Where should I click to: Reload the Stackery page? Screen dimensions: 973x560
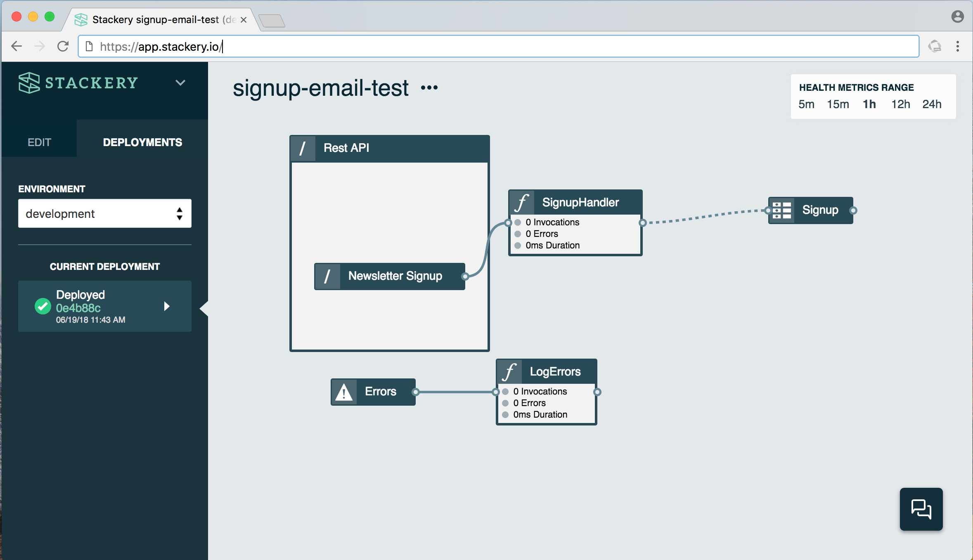[x=63, y=46]
